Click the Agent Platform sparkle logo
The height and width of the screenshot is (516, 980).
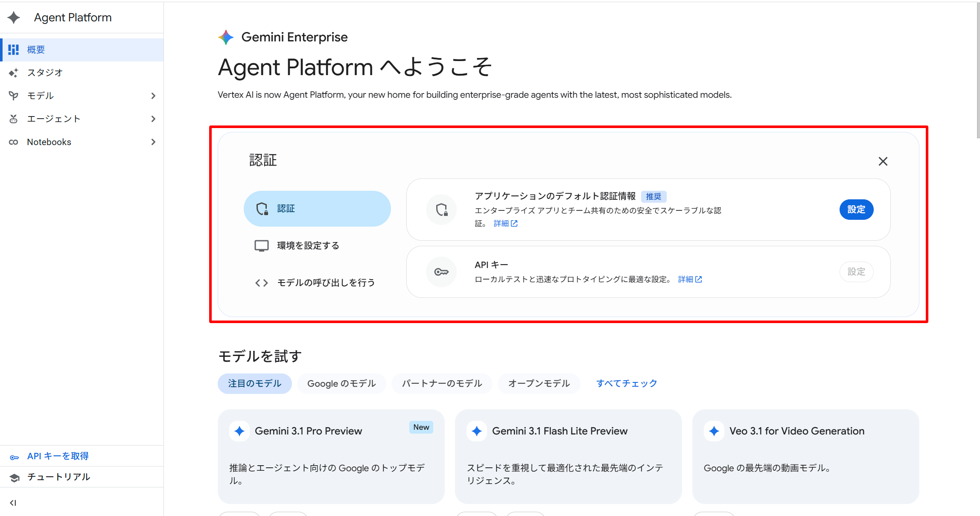click(14, 17)
